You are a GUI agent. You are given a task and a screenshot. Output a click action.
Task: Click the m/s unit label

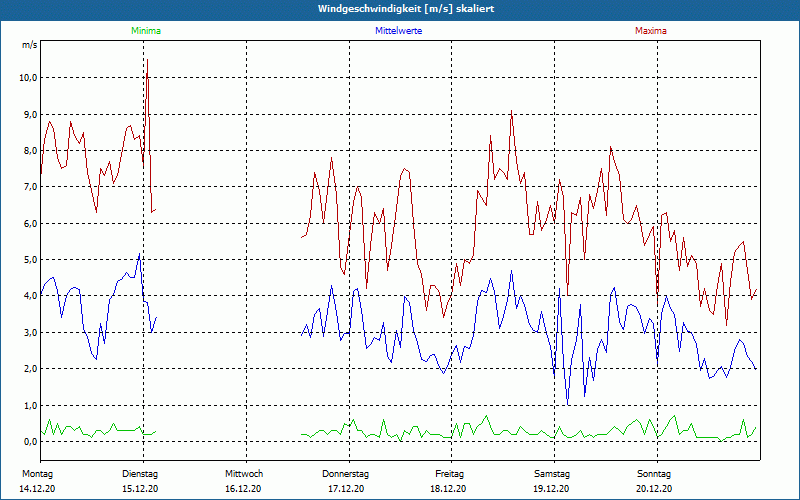coord(30,45)
